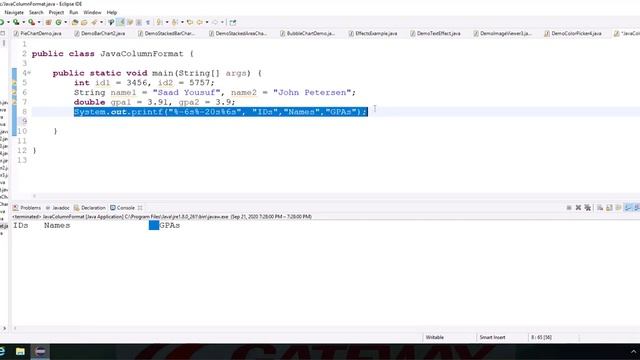640x360 pixels.
Task: Switch to the BubbleChartDemo editor tab
Action: 307,33
